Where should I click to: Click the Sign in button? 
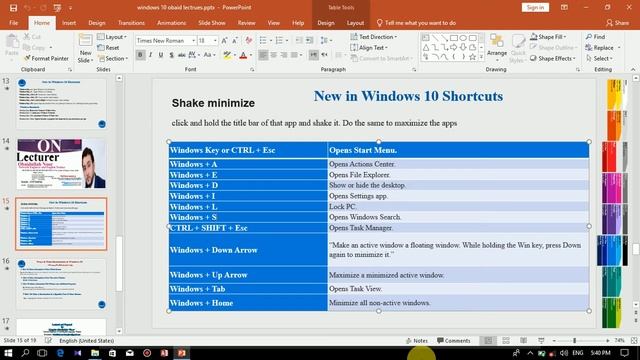[535, 7]
